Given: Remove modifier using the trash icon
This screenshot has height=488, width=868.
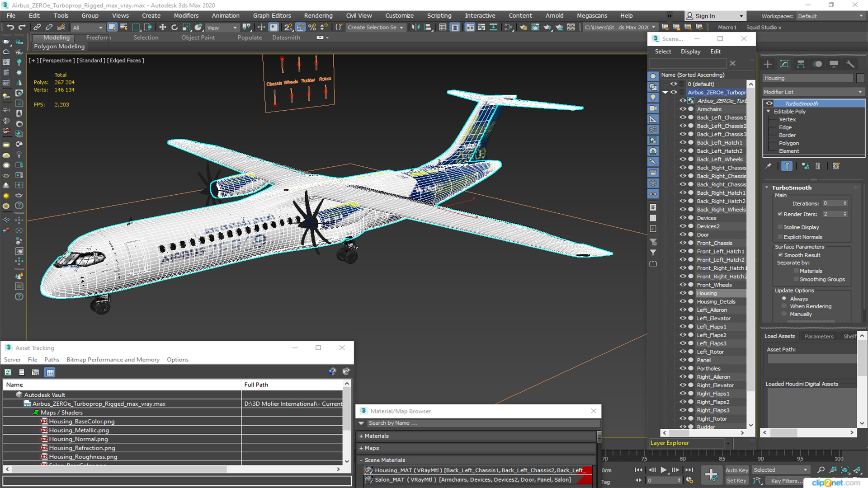Looking at the screenshot, I should click(818, 166).
